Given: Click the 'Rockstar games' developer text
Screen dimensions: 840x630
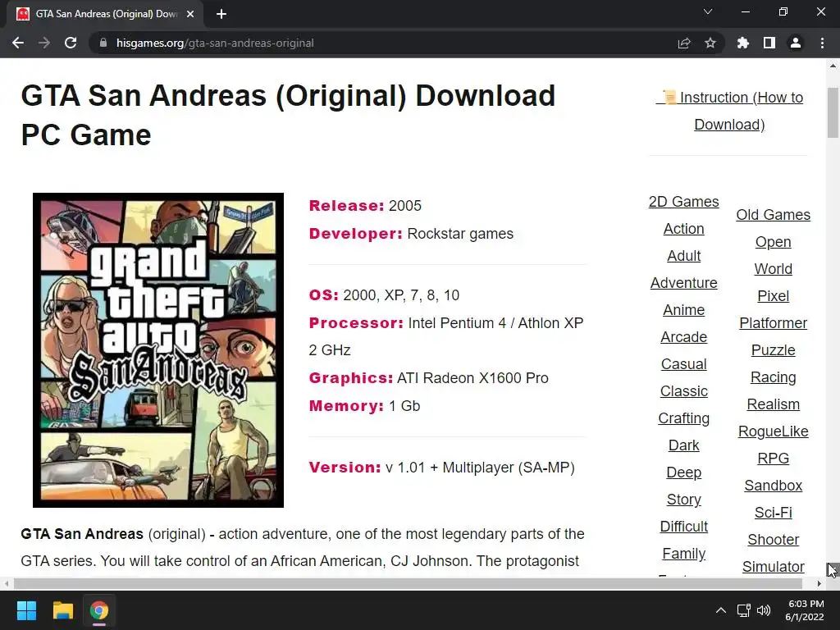Looking at the screenshot, I should click(460, 234).
